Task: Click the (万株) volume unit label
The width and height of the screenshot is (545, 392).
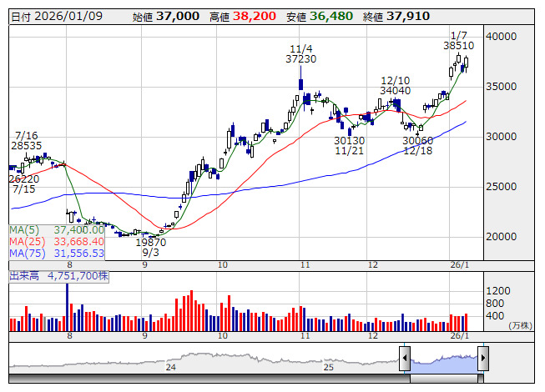Action: click(x=520, y=325)
